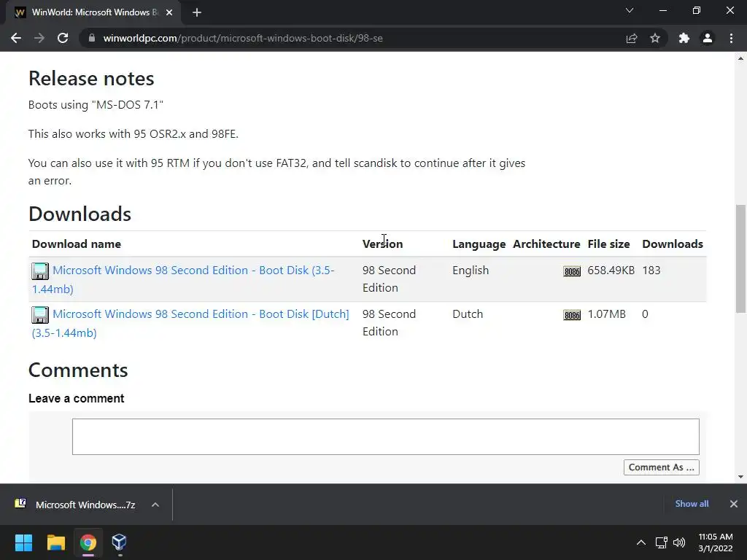Click scrollbar down arrow
This screenshot has width=747, height=560.
coord(740,477)
